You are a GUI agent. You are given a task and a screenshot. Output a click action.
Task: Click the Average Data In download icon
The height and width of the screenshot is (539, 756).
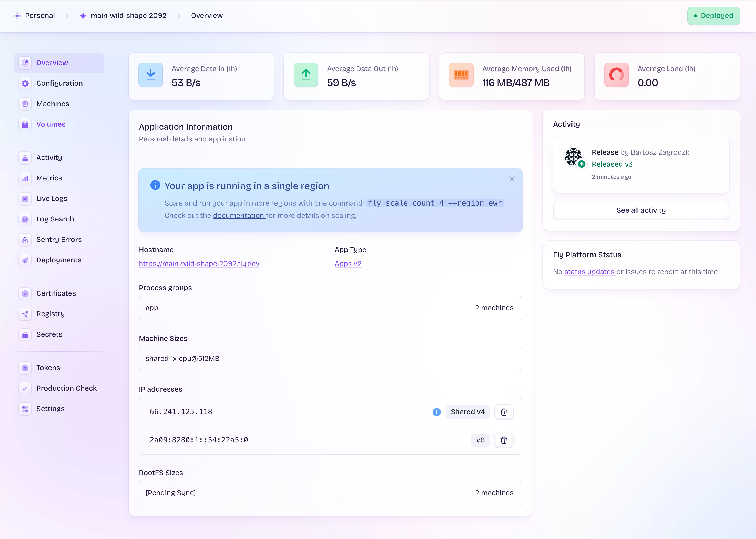click(x=151, y=75)
